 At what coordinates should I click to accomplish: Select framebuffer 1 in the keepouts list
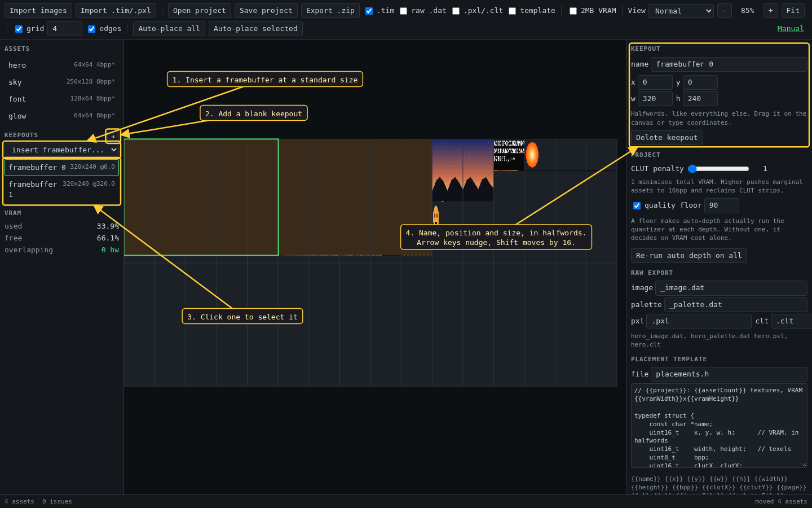[61, 189]
